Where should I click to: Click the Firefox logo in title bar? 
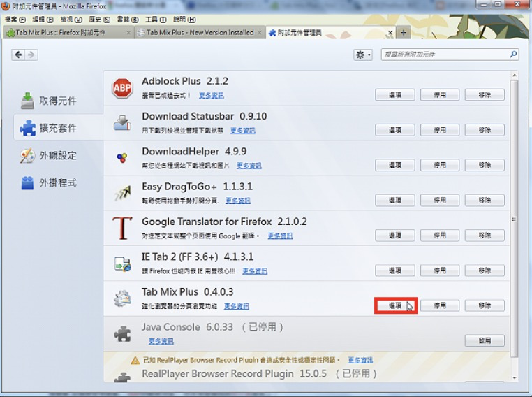click(6, 6)
